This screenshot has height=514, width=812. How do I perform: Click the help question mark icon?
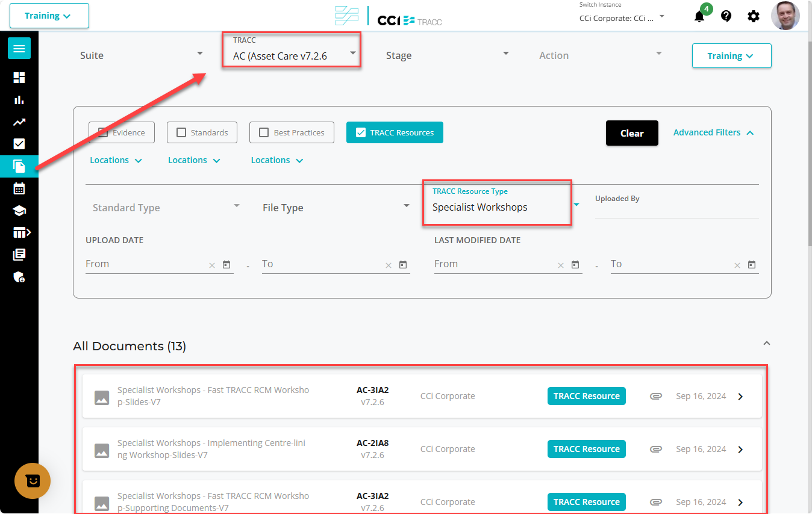tap(726, 16)
